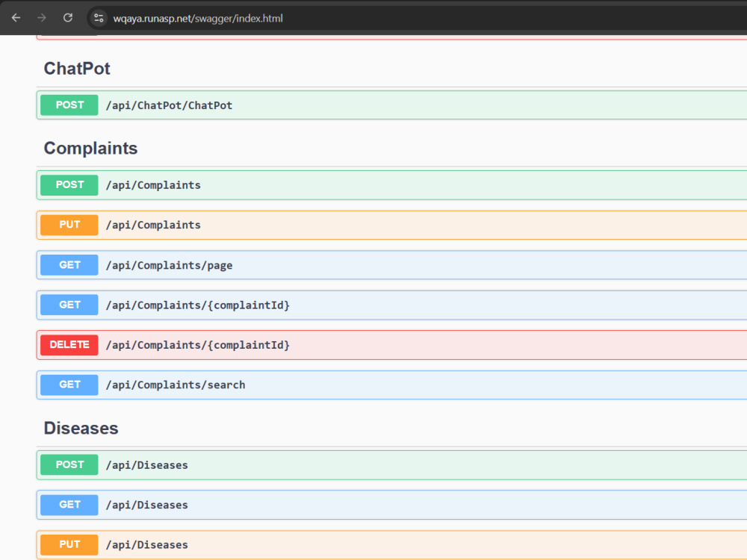Click GET badge of Complaints/{complaintId}
The height and width of the screenshot is (560, 747).
[69, 305]
